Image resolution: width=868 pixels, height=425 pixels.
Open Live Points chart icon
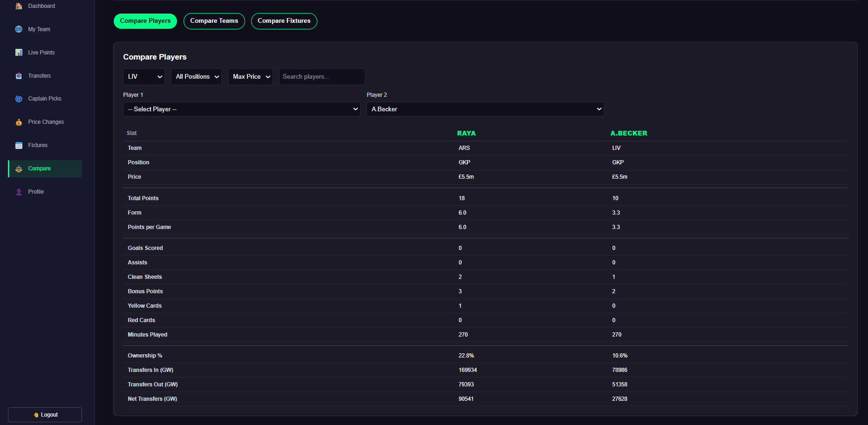(x=19, y=53)
